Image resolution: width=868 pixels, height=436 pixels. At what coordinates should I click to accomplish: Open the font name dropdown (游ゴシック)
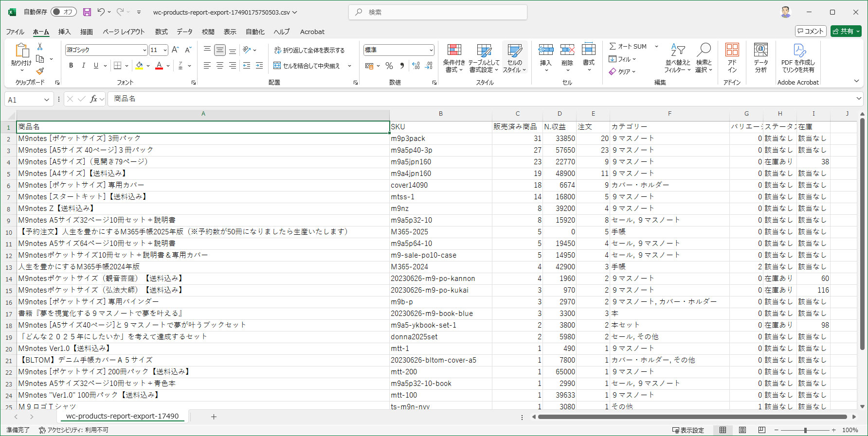click(145, 50)
